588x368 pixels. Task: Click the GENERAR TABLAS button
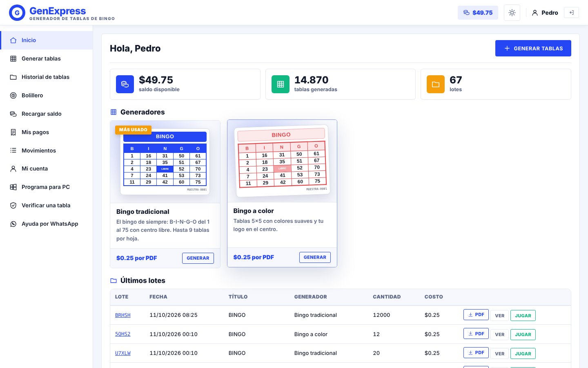coord(533,48)
